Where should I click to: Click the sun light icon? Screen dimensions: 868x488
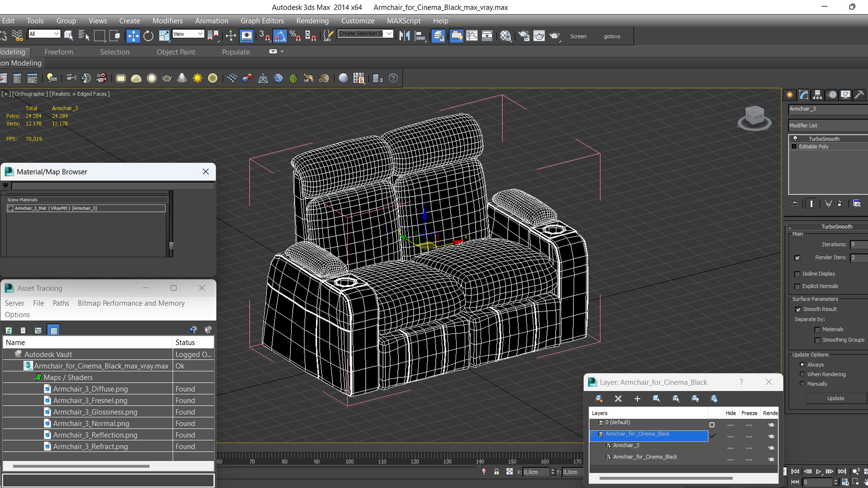click(x=197, y=78)
